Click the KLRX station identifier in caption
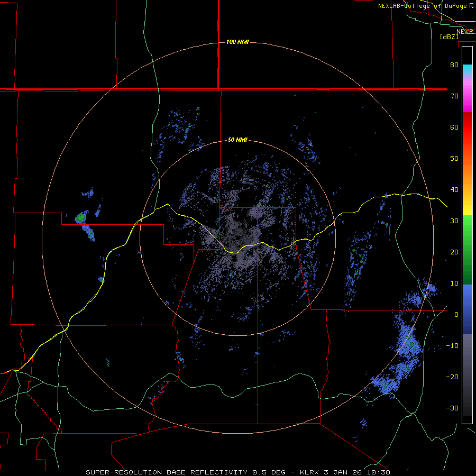This screenshot has height=476, width=476. tap(311, 472)
